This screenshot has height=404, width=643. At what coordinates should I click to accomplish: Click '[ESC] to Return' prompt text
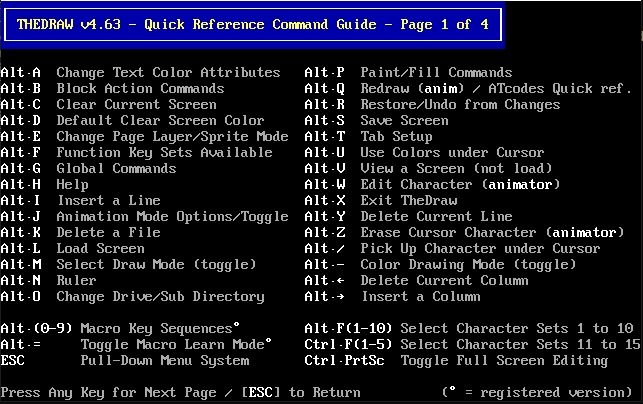point(301,393)
